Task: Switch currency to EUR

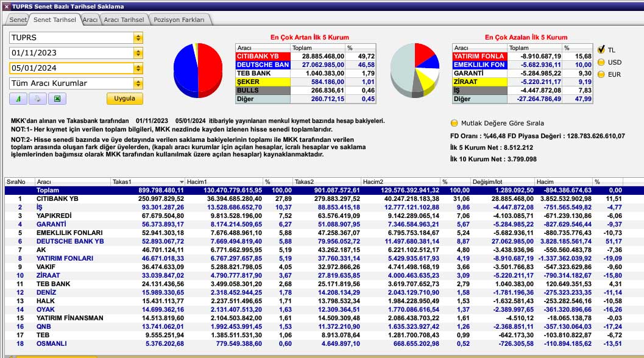Action: [x=601, y=74]
